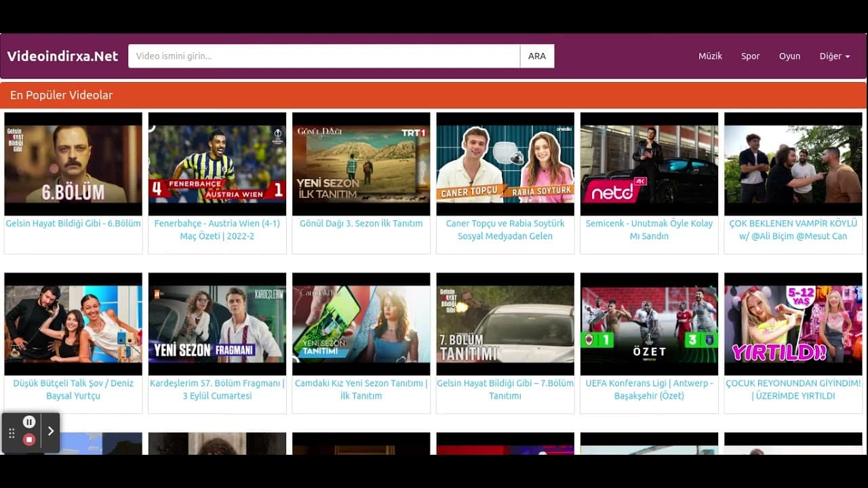Click the Videoindirxa.Net site logo

coord(62,56)
